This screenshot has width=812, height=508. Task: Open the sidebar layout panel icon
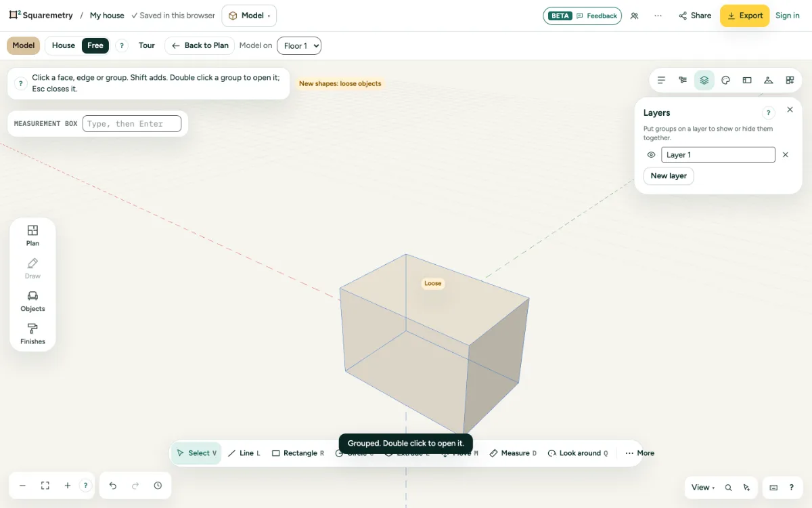click(747, 80)
